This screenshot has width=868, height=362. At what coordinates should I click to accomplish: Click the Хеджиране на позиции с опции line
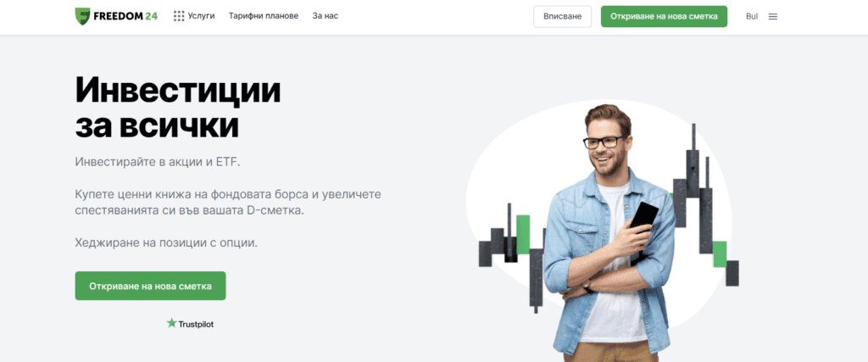[x=166, y=242]
